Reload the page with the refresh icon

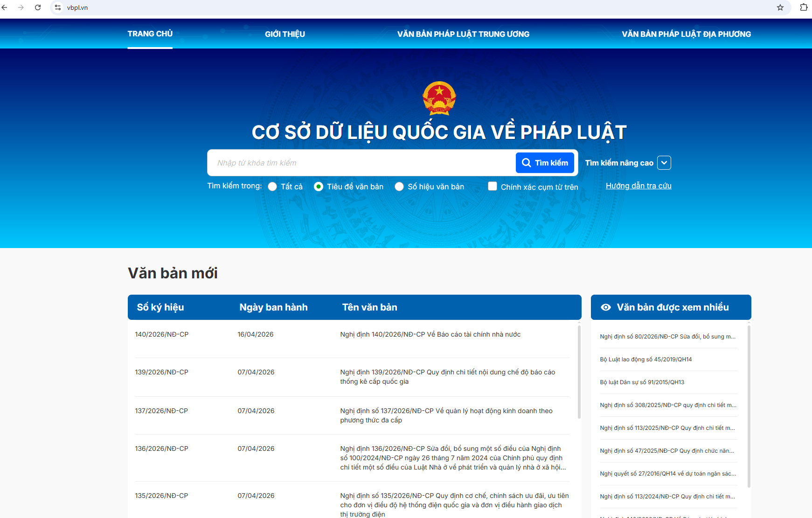(38, 7)
